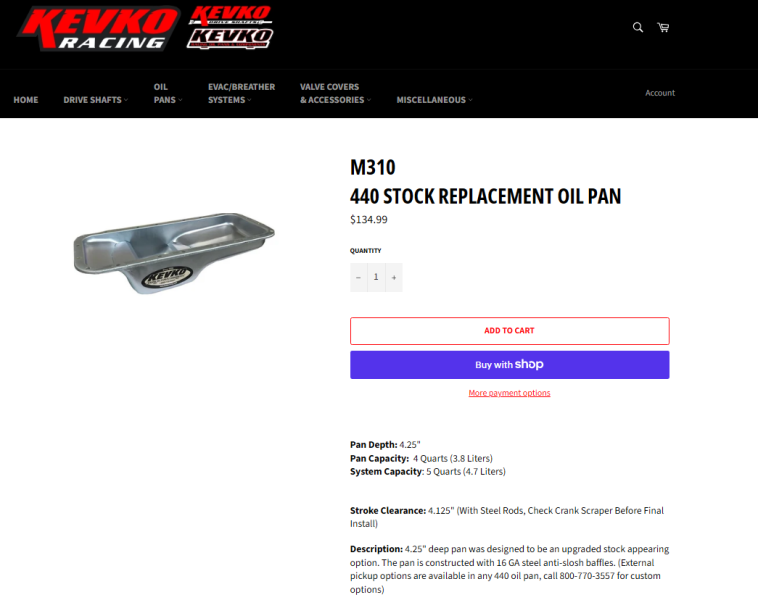Image resolution: width=758 pixels, height=600 pixels.
Task: Click the lower Kevko oil pans logo
Action: pos(230,38)
